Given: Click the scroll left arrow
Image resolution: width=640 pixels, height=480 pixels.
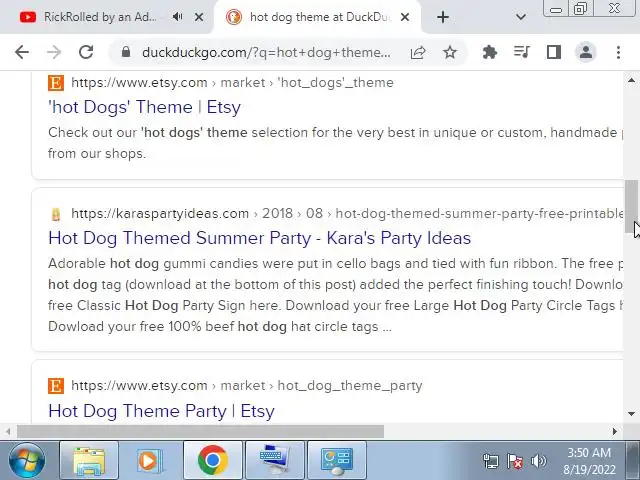Looking at the screenshot, I should [8, 431].
